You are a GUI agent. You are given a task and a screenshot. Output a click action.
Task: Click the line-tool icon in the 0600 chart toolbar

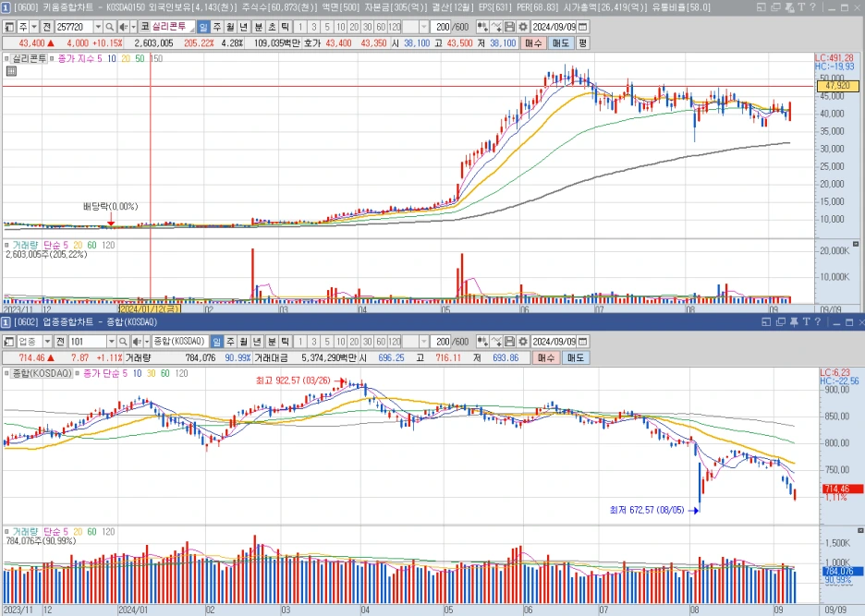coord(496,27)
